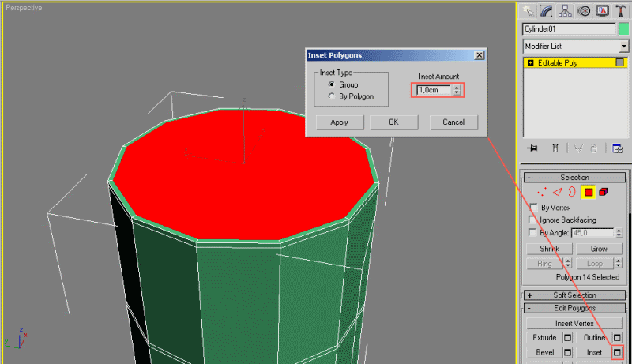
Task: Open Configure Modifier Sets icon
Action: [617, 148]
